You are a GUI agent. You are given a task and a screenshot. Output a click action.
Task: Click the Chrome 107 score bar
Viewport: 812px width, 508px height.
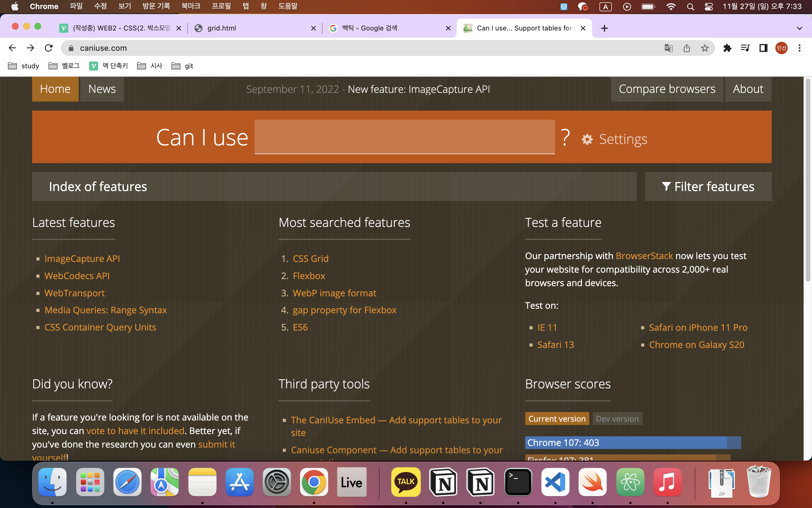tap(633, 443)
